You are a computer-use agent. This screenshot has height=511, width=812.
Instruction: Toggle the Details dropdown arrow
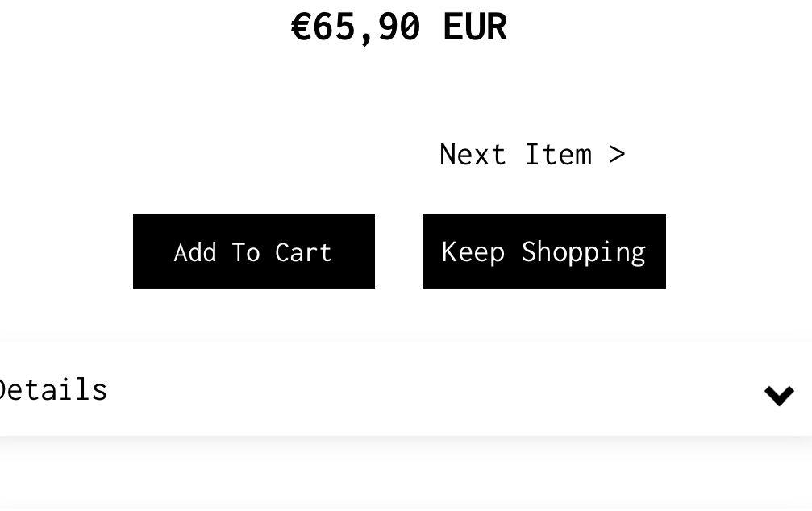pos(779,395)
